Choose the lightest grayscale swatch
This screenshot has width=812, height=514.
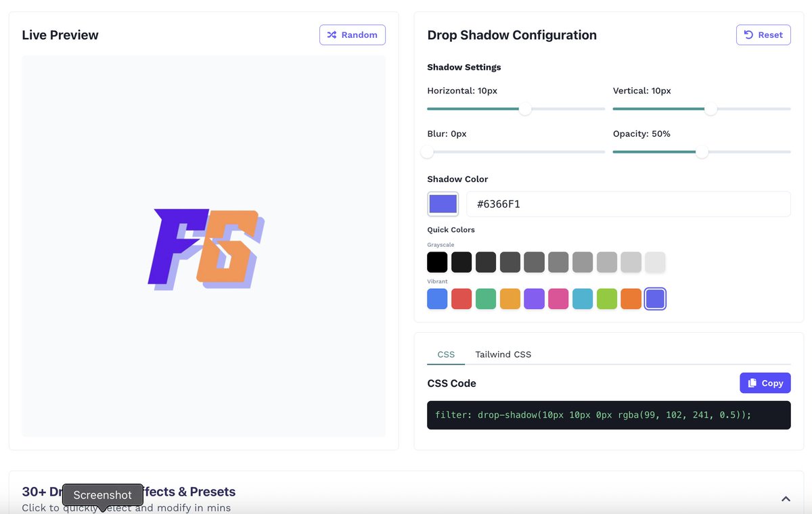(x=655, y=262)
